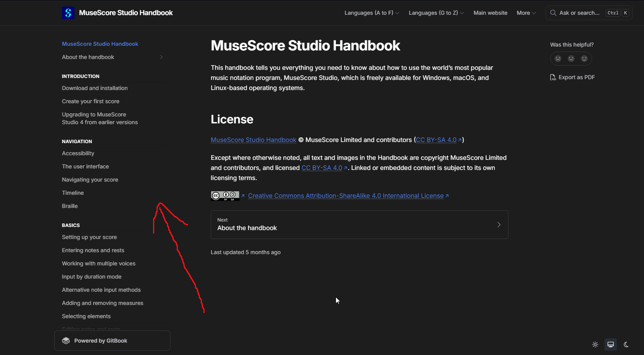Viewport: 644px width, 355px height.
Task: Click Last updated 5 months ago text
Action: [x=246, y=252]
